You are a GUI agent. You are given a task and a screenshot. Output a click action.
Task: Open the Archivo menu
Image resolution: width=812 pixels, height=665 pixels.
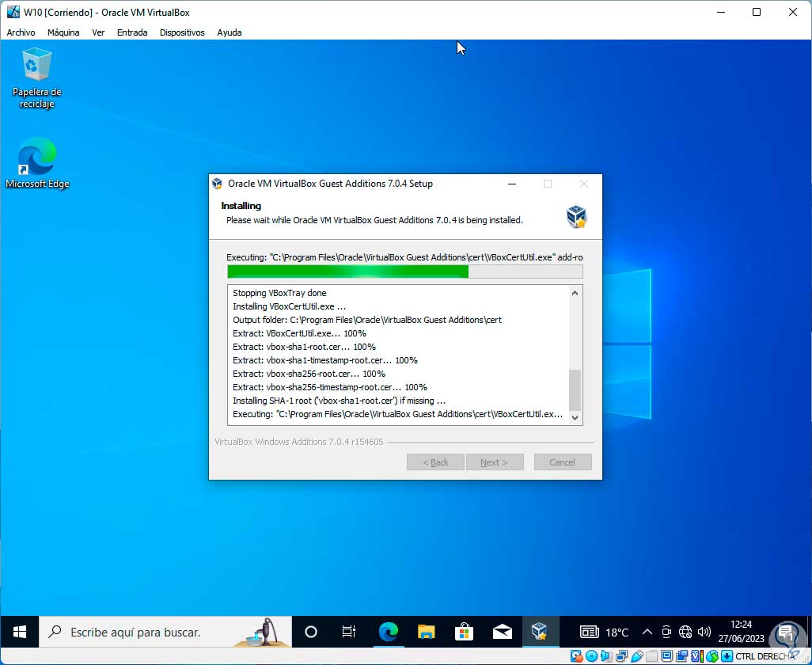point(21,32)
